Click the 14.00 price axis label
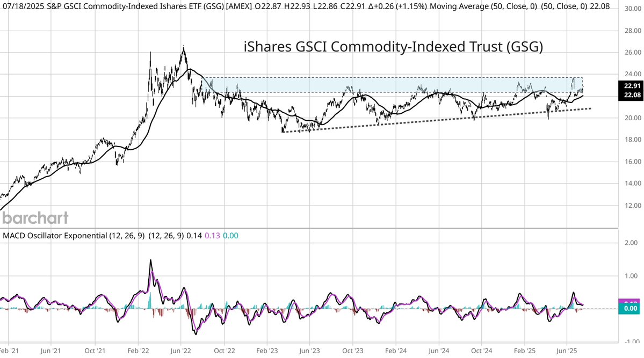Screen dimensions: 644x358 pos(633,184)
